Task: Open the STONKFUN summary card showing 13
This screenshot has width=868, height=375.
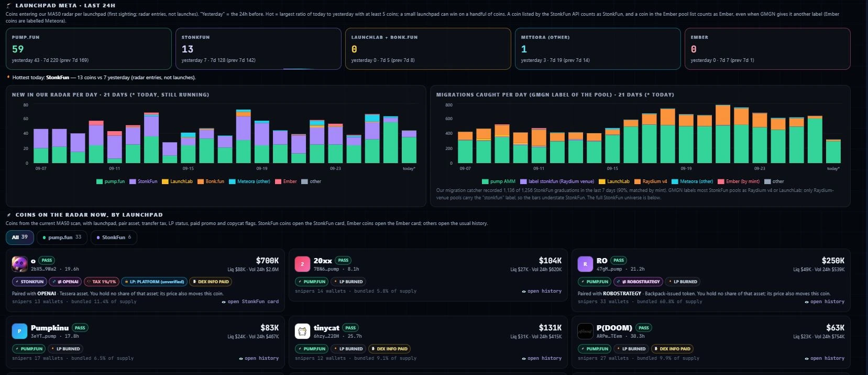Action: point(258,49)
